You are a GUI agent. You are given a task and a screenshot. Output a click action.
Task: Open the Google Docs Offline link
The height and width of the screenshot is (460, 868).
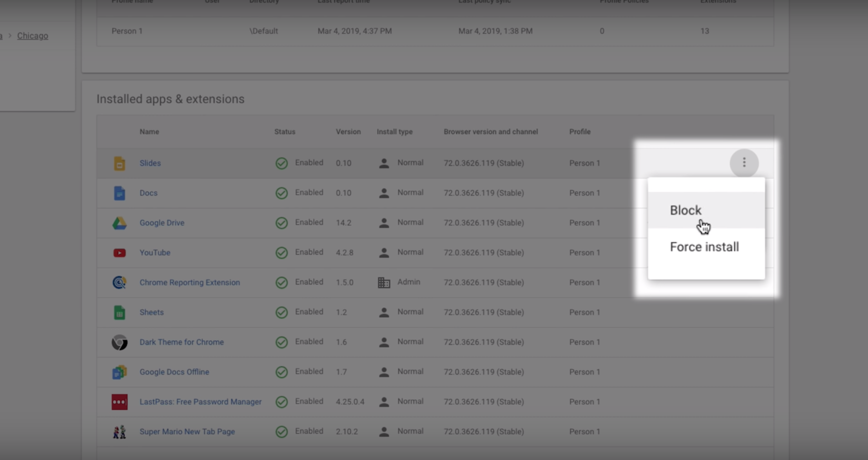[174, 372]
